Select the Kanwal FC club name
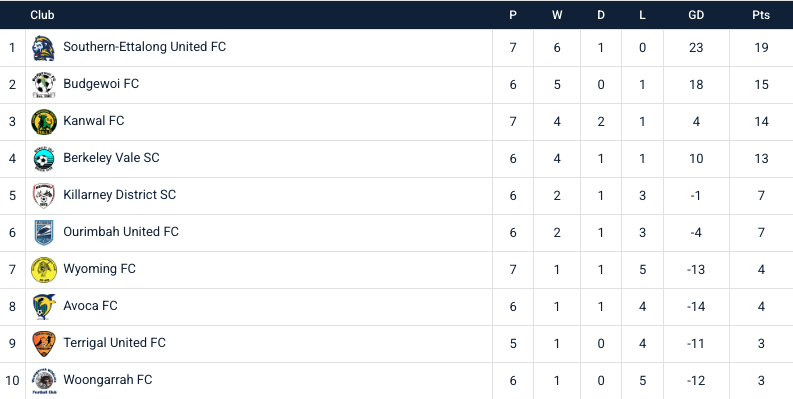The width and height of the screenshot is (793, 399). [x=94, y=121]
